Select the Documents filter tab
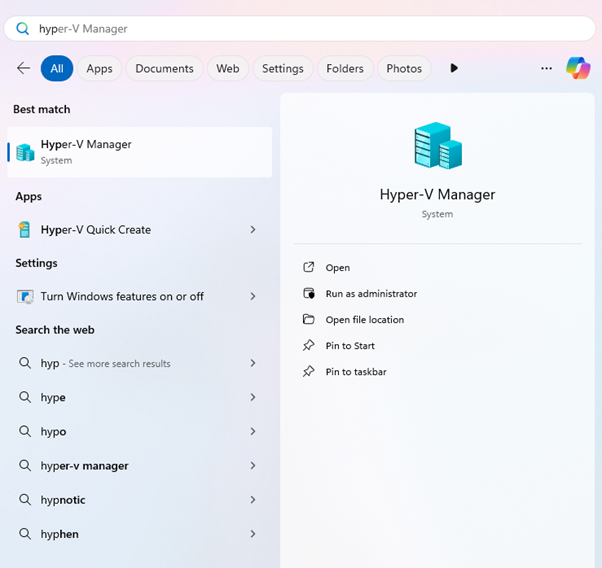 pyautogui.click(x=164, y=68)
